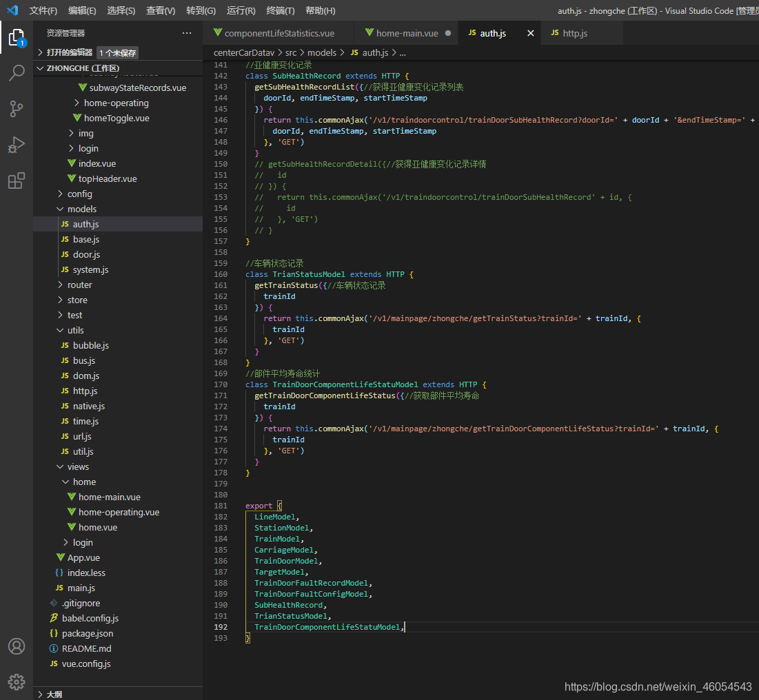This screenshot has height=700, width=759.
Task: Switch to componentLifeStatistics.vue tab
Action: coord(279,33)
